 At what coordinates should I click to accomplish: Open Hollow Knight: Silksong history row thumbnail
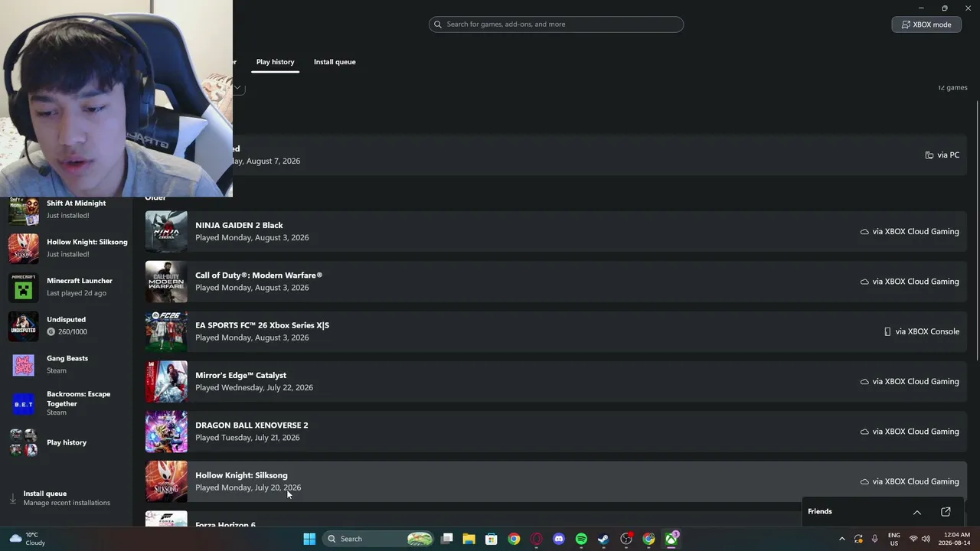point(166,481)
